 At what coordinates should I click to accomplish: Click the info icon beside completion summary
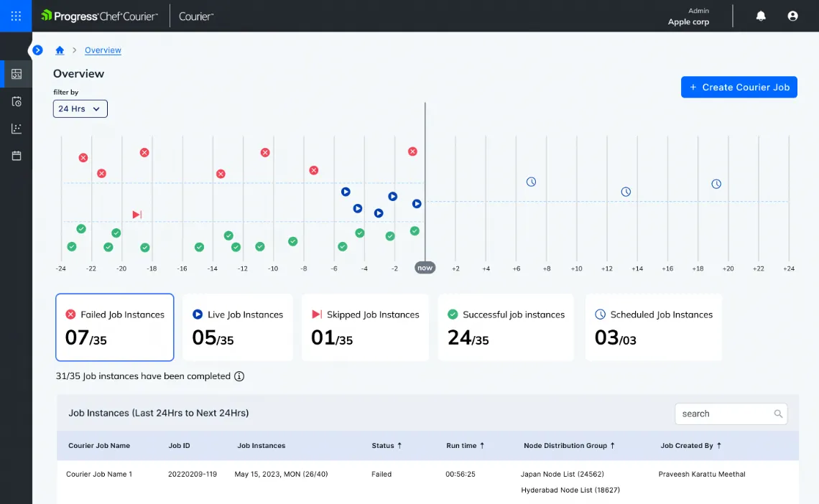[x=241, y=376]
